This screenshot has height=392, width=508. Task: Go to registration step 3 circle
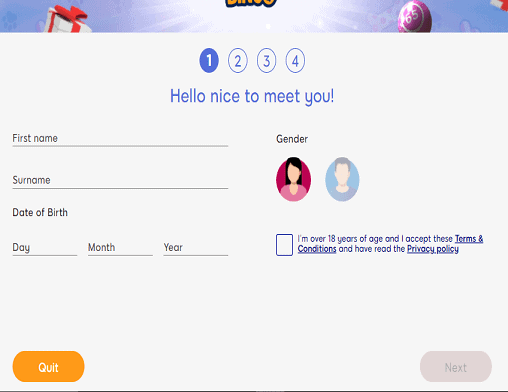coord(266,61)
